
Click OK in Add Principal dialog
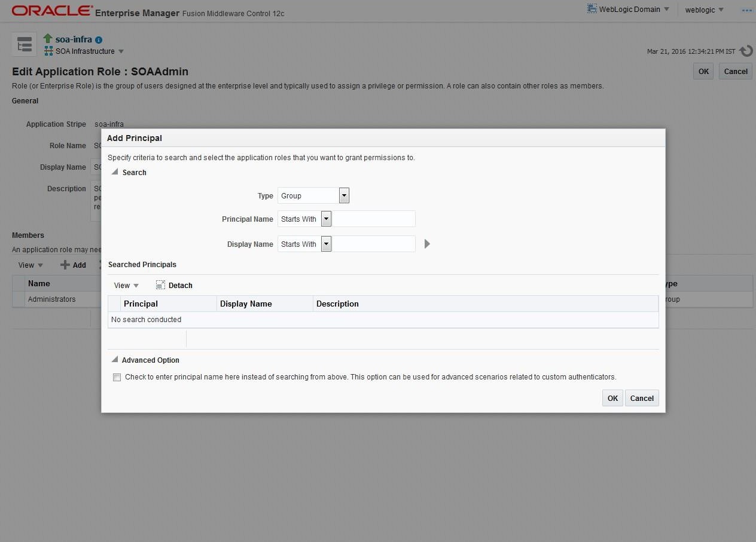612,398
